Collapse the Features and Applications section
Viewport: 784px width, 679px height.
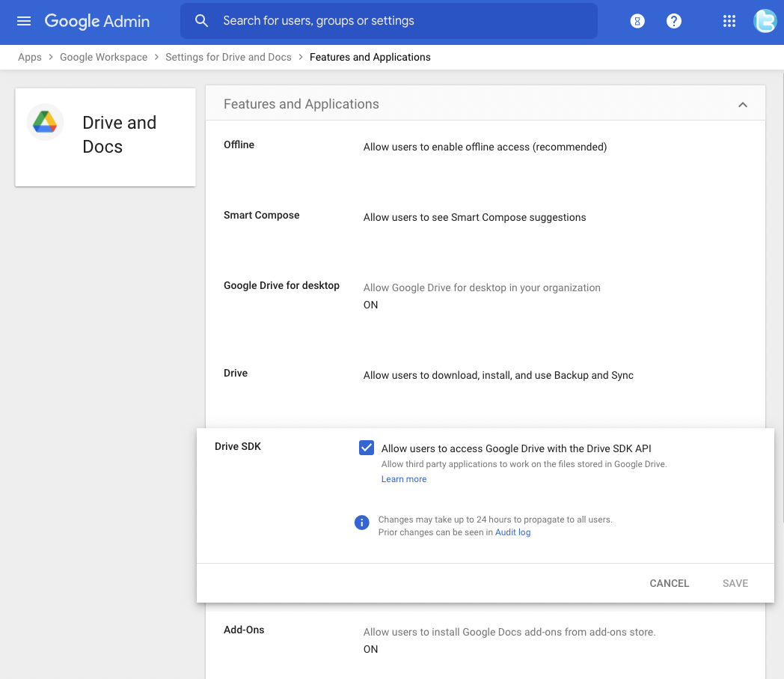(x=743, y=105)
